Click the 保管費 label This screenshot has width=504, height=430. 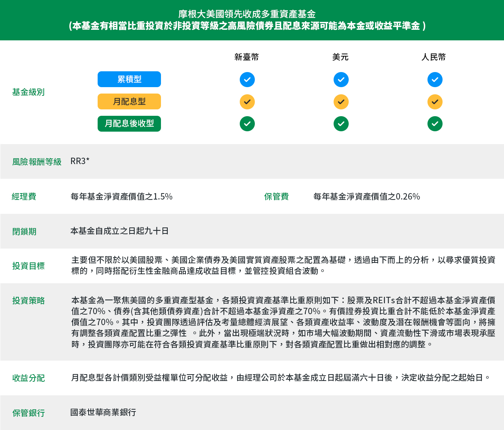point(276,197)
